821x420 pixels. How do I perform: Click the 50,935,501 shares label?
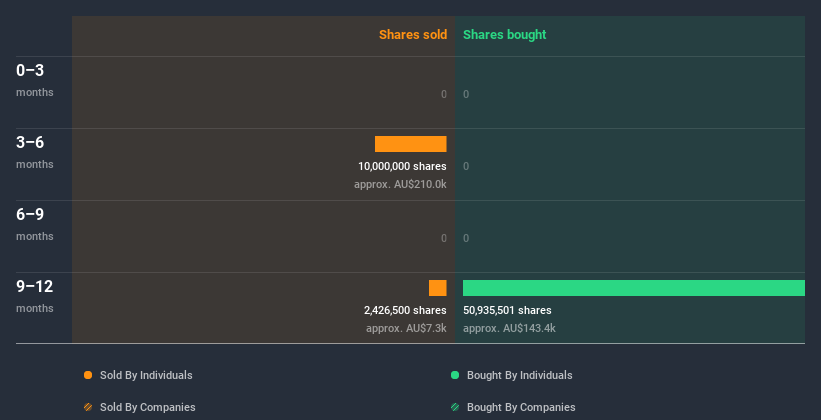click(x=507, y=311)
